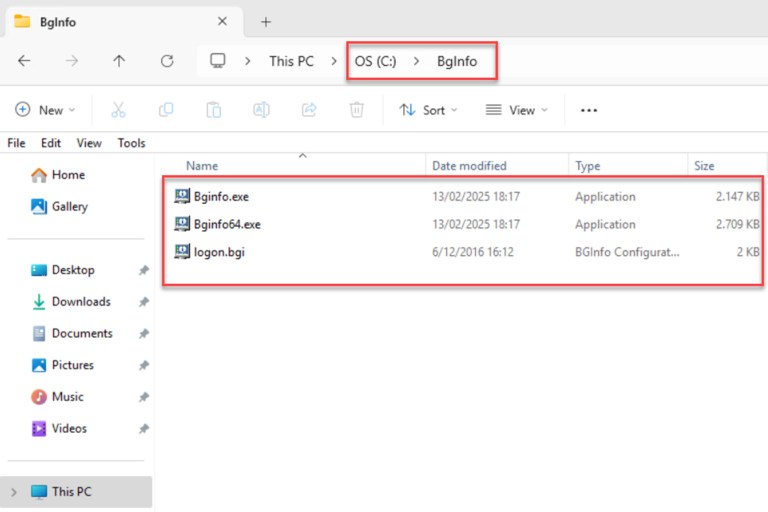The image size is (768, 512).
Task: Click the 2.709 KB size cell
Action: pyautogui.click(x=737, y=224)
